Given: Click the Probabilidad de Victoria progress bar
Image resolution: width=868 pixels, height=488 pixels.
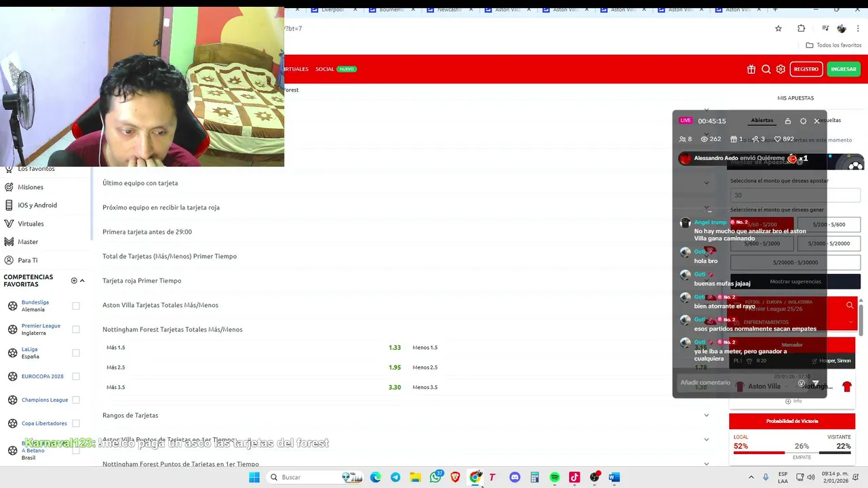Looking at the screenshot, I should coord(792,453).
